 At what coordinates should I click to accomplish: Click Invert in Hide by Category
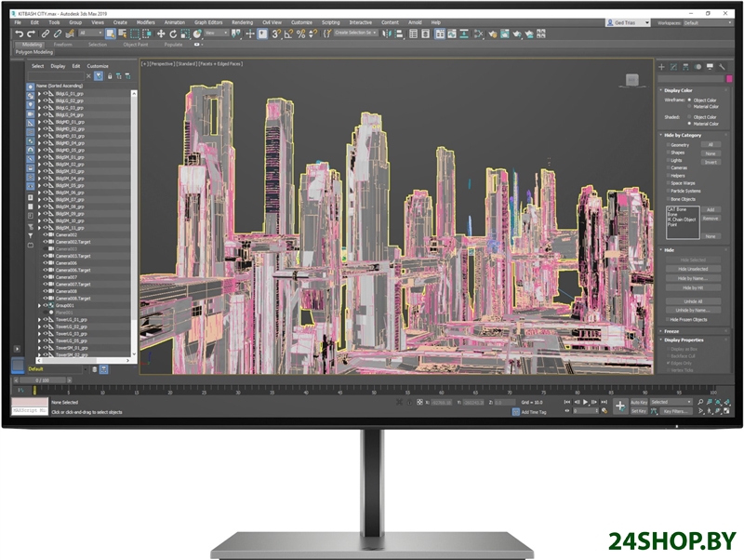711,162
